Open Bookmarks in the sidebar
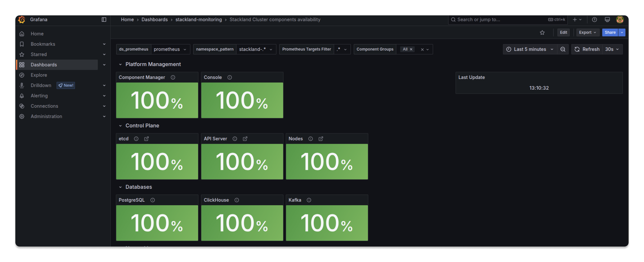 coord(43,44)
